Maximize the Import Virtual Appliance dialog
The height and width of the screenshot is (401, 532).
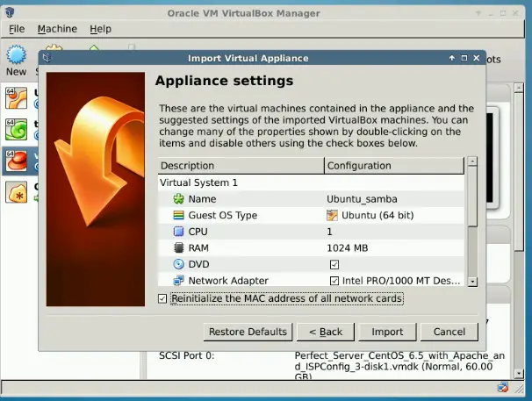click(464, 58)
